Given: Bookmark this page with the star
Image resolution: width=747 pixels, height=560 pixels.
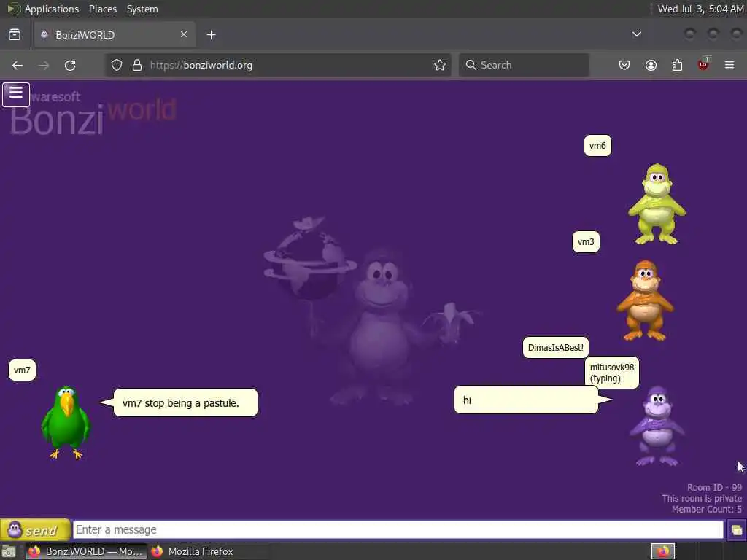Looking at the screenshot, I should (440, 65).
